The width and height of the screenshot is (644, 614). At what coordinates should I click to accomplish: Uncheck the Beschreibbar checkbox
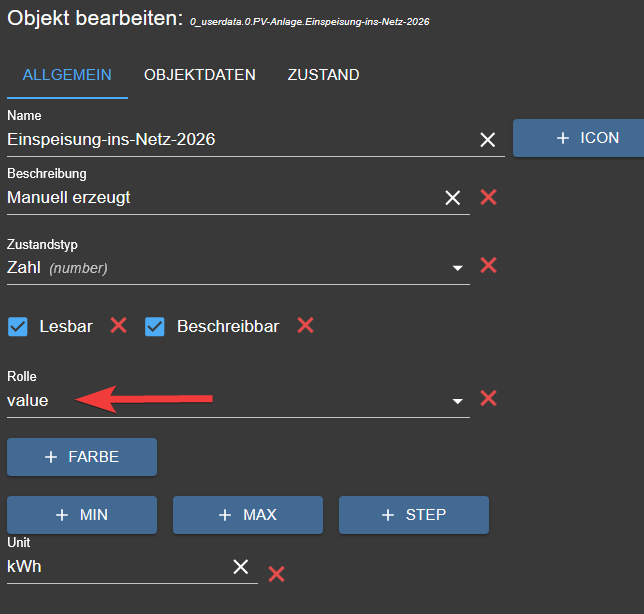tap(155, 326)
